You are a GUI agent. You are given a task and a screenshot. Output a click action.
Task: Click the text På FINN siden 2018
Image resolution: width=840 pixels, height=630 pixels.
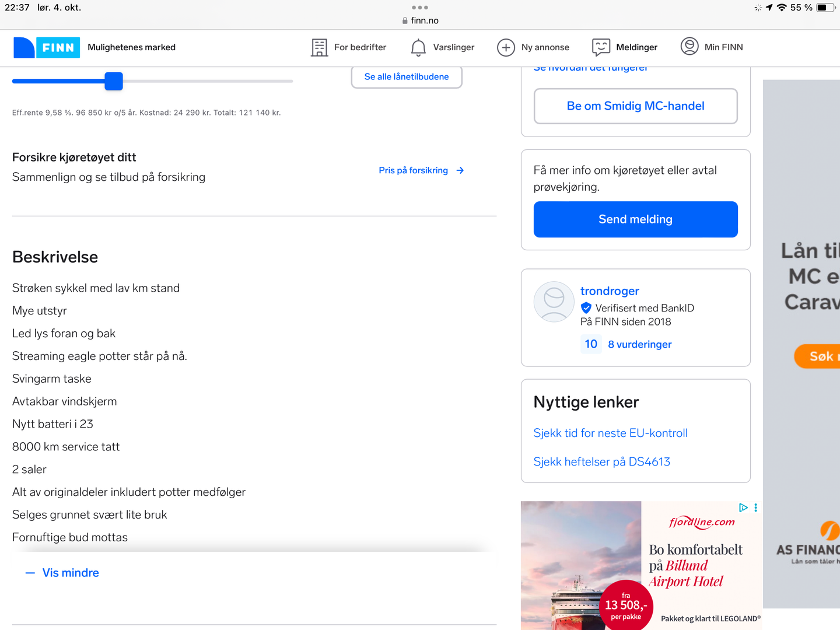click(626, 322)
